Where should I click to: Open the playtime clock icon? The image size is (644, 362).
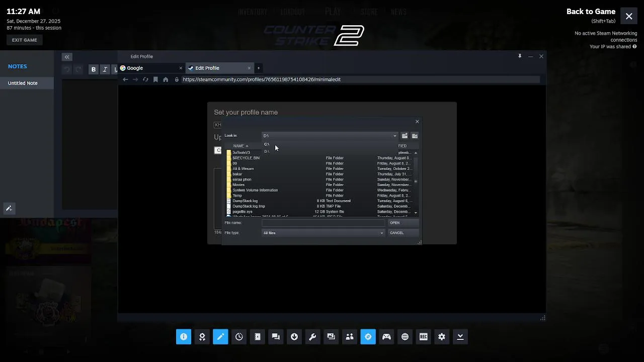pos(239,337)
